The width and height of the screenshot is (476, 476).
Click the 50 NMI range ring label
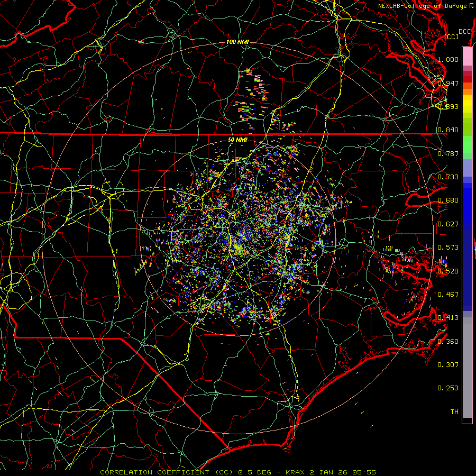(237, 140)
